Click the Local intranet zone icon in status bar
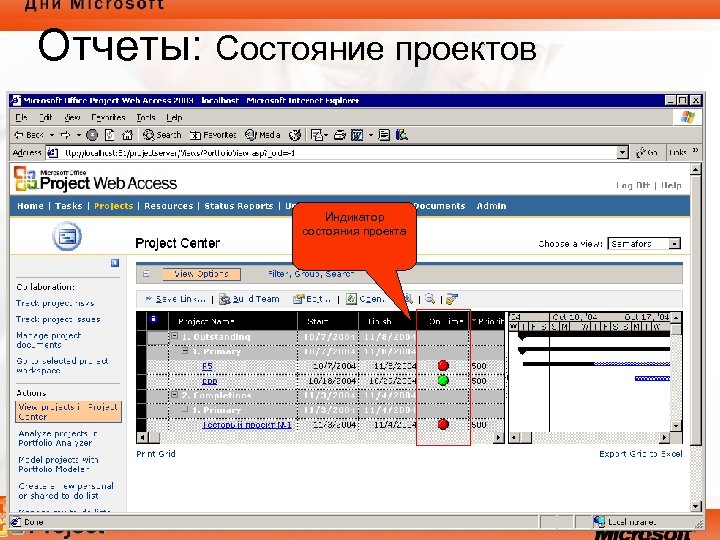Screen dimensions: 720x540 [x=599, y=522]
